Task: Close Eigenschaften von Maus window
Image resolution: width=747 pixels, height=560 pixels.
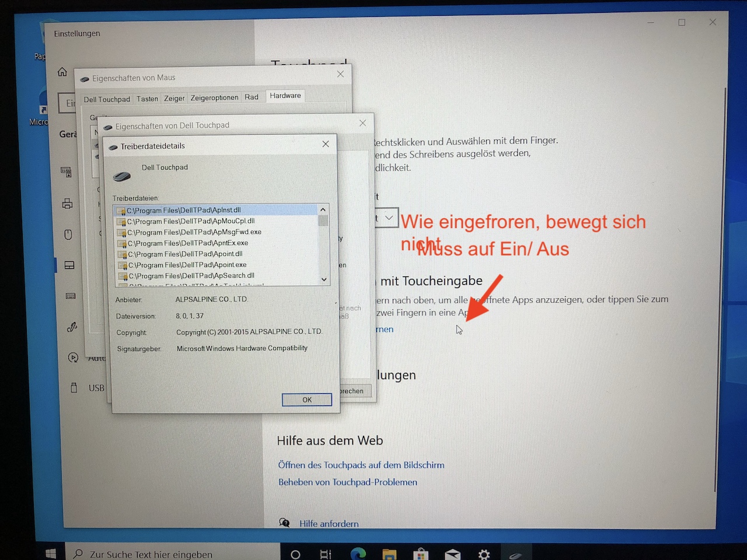Action: click(340, 74)
